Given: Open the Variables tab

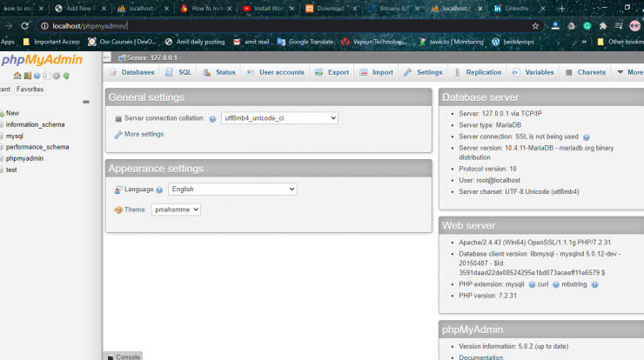Looking at the screenshot, I should click(x=533, y=72).
